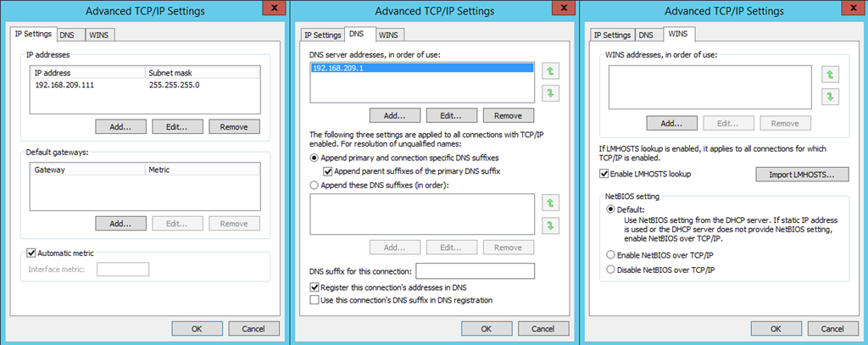Toggle Enable LMHOSTS lookup checkbox

click(604, 174)
